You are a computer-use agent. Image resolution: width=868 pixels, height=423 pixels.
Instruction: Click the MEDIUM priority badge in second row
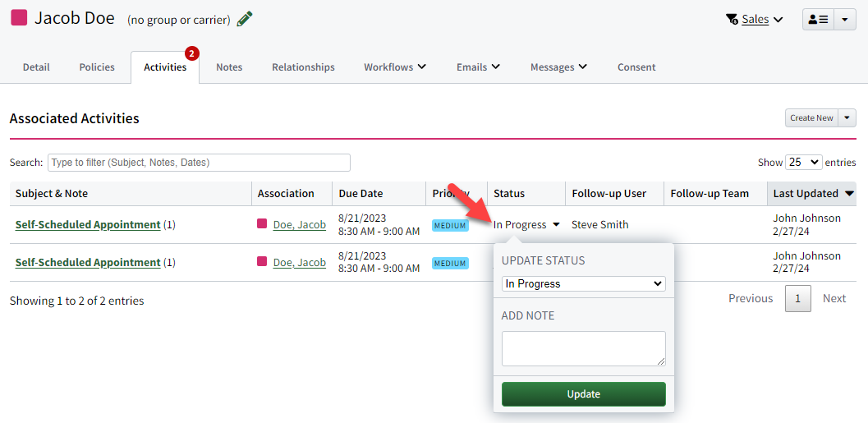(x=450, y=263)
